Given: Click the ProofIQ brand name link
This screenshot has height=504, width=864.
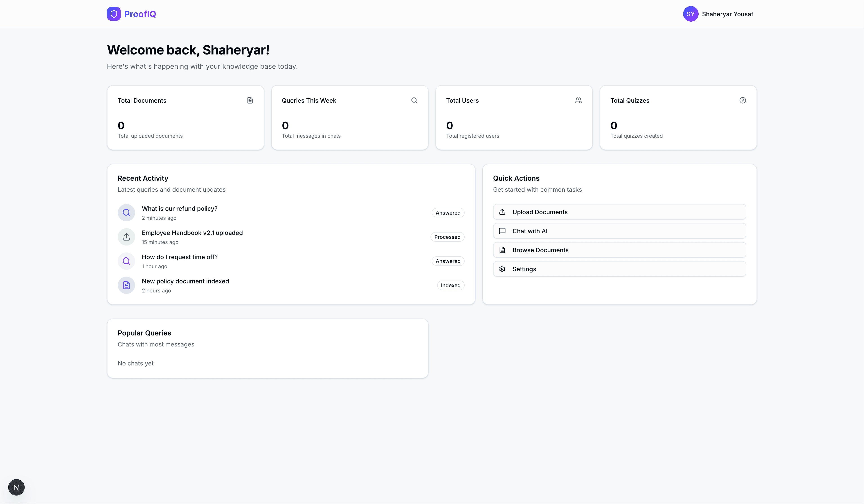Looking at the screenshot, I should pos(140,14).
